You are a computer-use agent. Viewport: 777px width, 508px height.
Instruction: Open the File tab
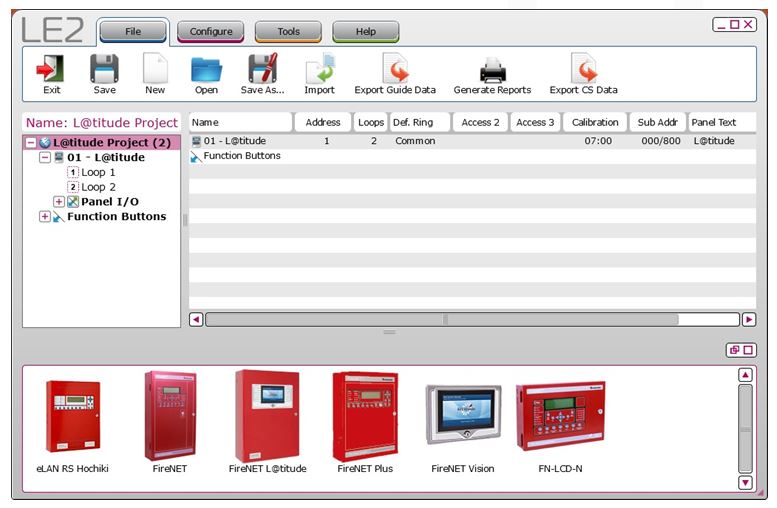pos(133,32)
